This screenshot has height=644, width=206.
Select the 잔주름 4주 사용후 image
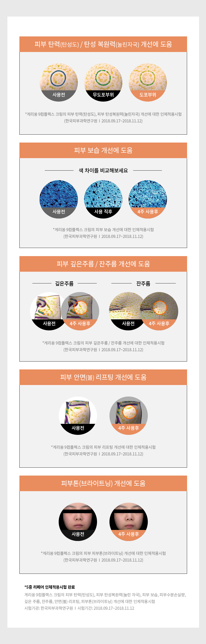click(159, 311)
